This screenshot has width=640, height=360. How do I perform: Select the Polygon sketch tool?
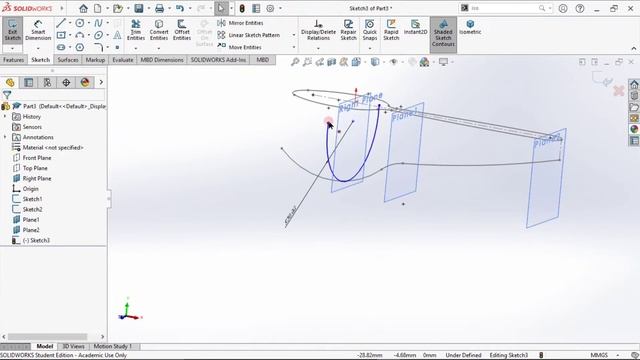click(80, 47)
